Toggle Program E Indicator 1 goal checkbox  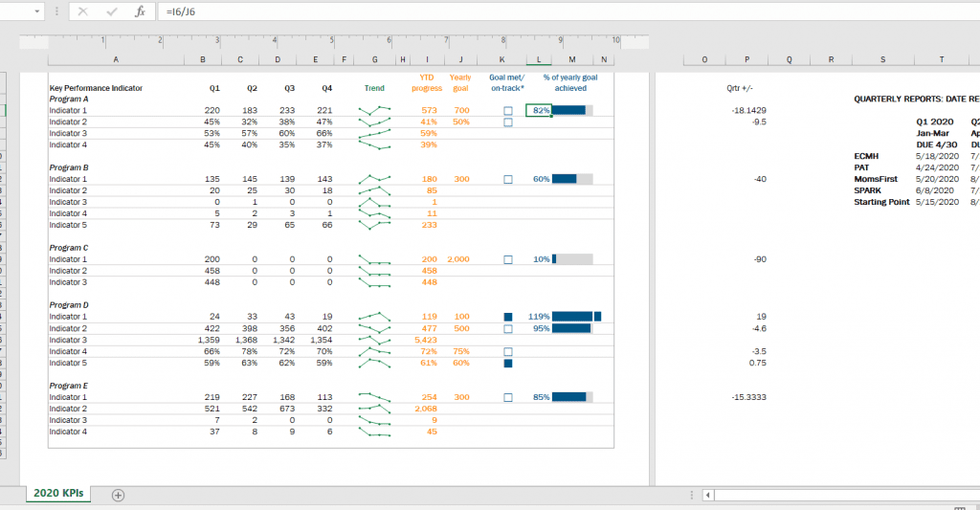pyautogui.click(x=508, y=397)
